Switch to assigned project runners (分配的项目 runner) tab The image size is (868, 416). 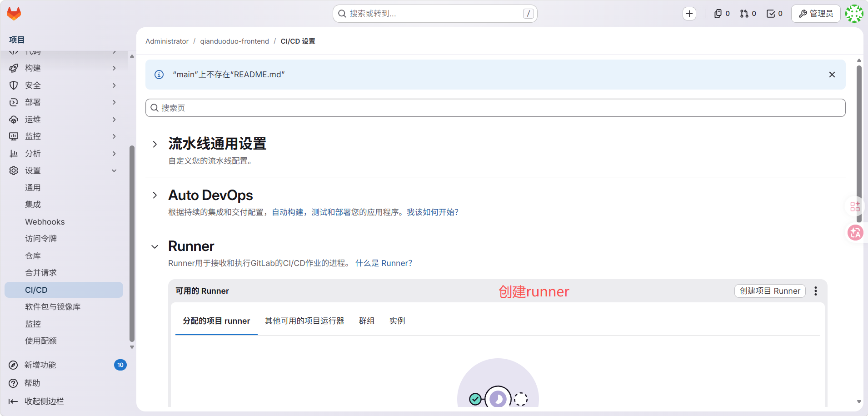click(x=216, y=321)
